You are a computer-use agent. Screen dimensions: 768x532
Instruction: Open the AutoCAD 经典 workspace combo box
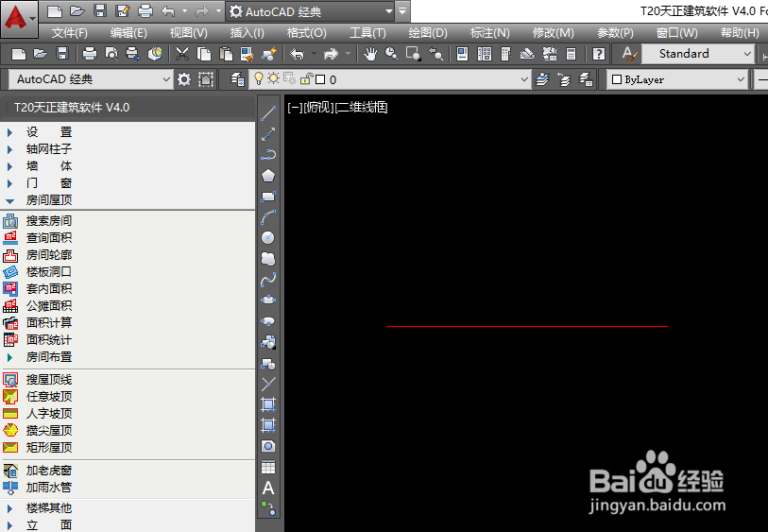tap(92, 79)
